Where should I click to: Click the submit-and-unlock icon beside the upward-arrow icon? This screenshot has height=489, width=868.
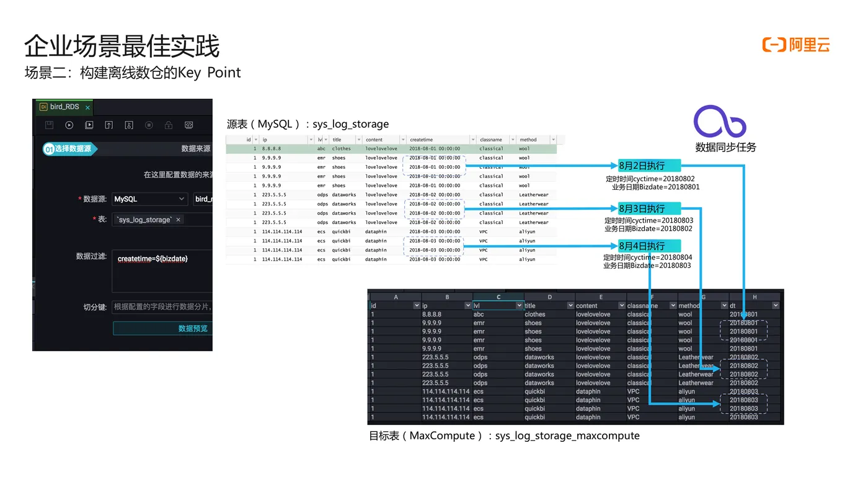coord(129,125)
